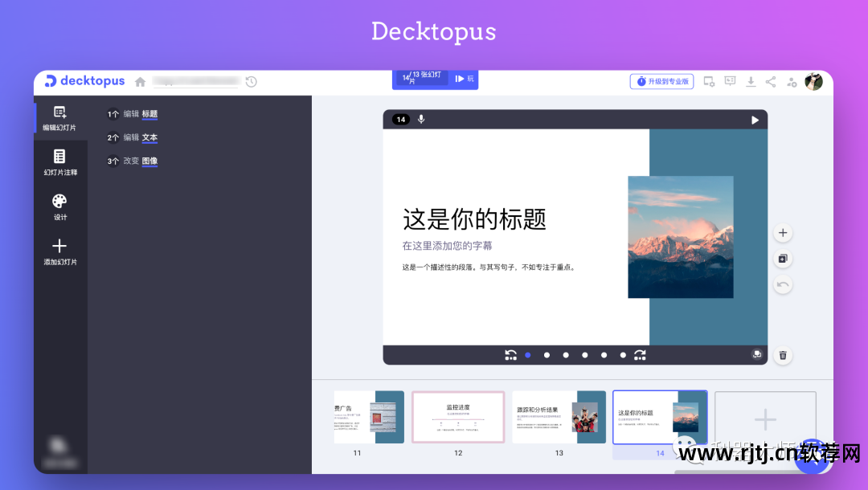Viewport: 868px width, 490px height.
Task: Open user profile avatar
Action: tap(813, 81)
